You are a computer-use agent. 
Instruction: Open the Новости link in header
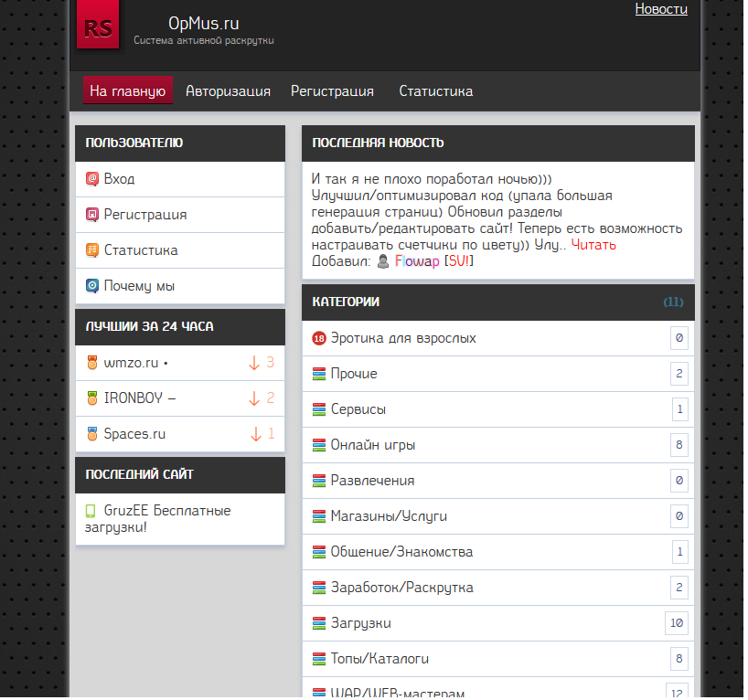[660, 9]
